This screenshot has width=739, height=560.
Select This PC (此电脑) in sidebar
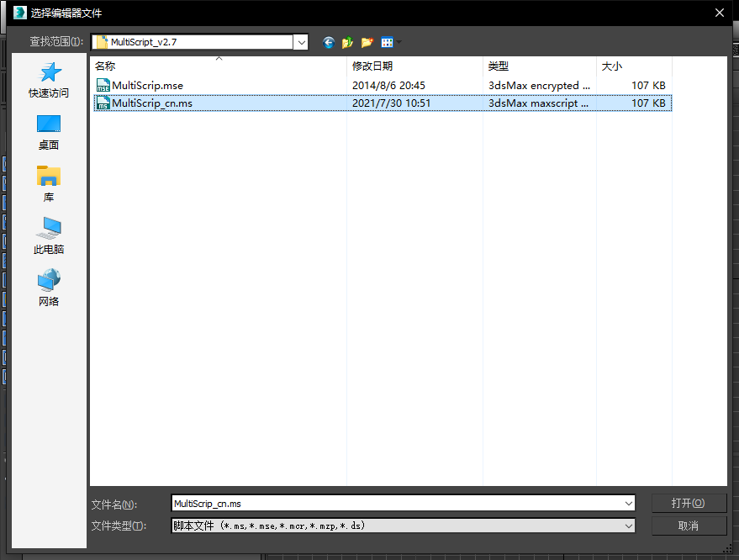point(49,237)
